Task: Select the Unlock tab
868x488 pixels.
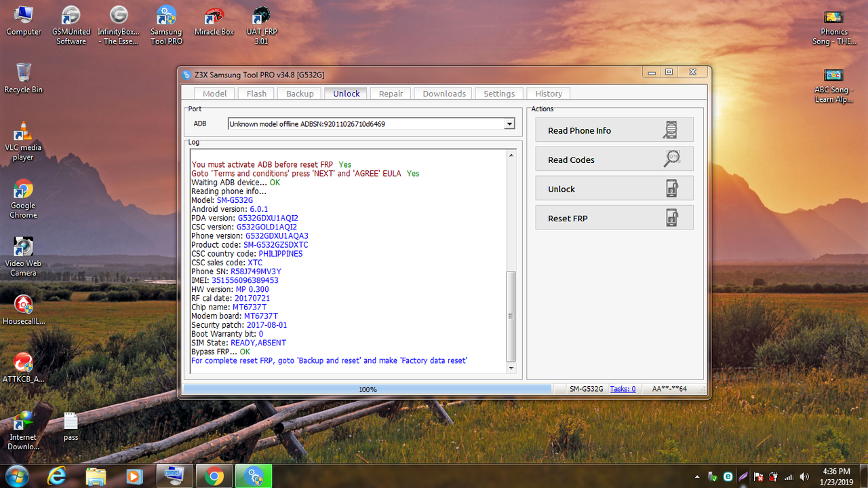Action: (x=347, y=94)
